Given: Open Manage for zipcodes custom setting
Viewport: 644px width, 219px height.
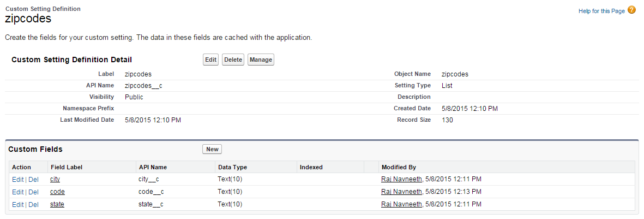Looking at the screenshot, I should point(261,60).
